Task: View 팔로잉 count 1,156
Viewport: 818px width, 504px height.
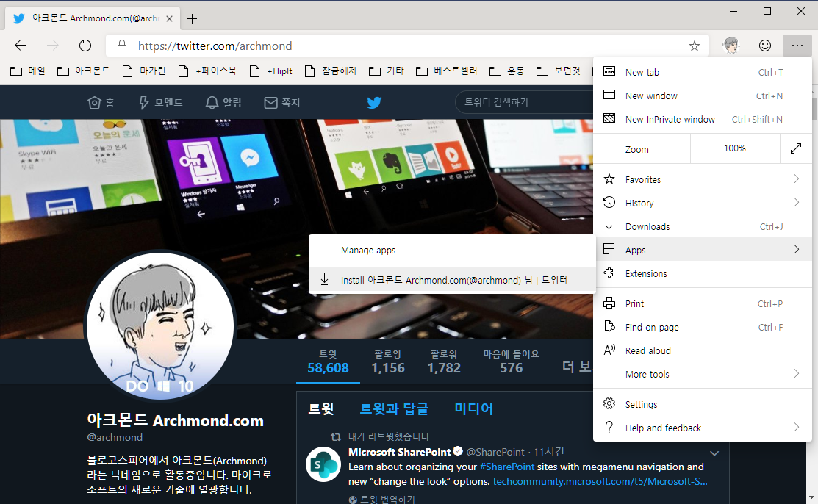Action: pos(388,361)
